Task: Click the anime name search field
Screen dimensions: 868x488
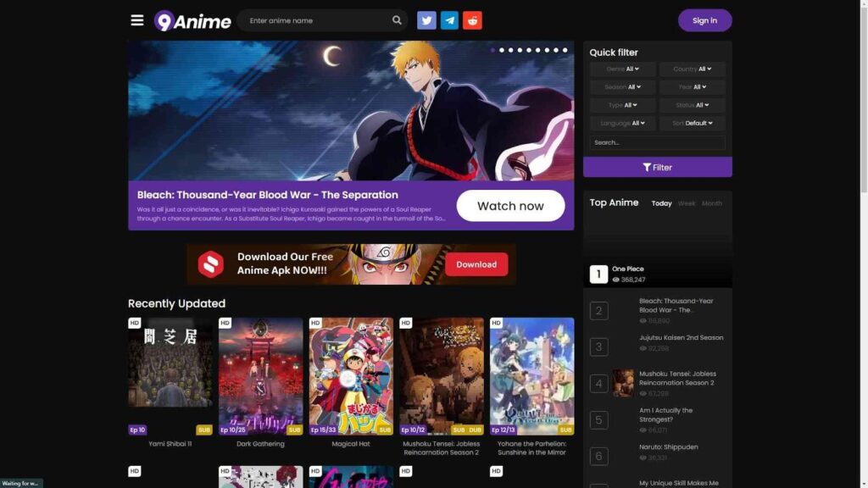Action: [x=314, y=19]
